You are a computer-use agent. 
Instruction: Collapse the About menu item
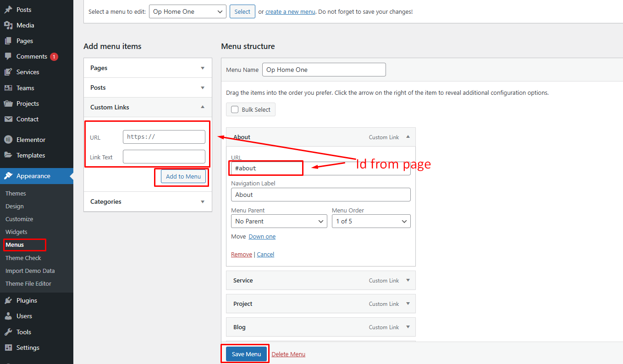pyautogui.click(x=408, y=137)
